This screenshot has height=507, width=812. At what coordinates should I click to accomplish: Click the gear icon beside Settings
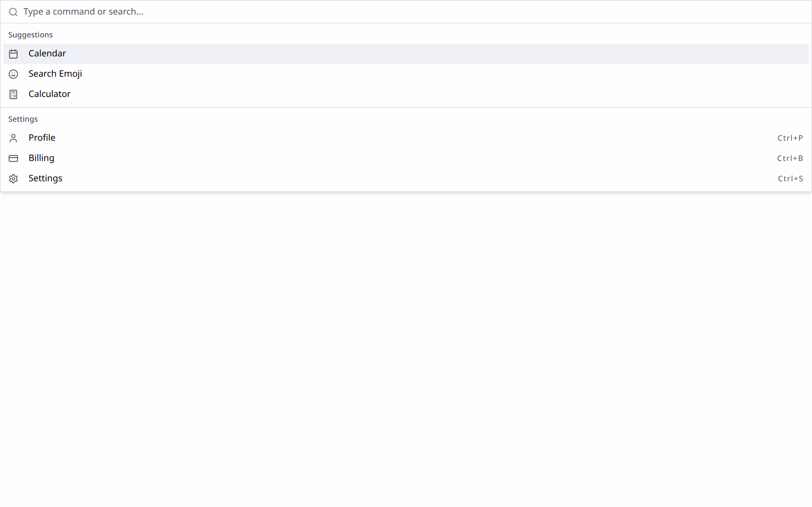click(13, 179)
